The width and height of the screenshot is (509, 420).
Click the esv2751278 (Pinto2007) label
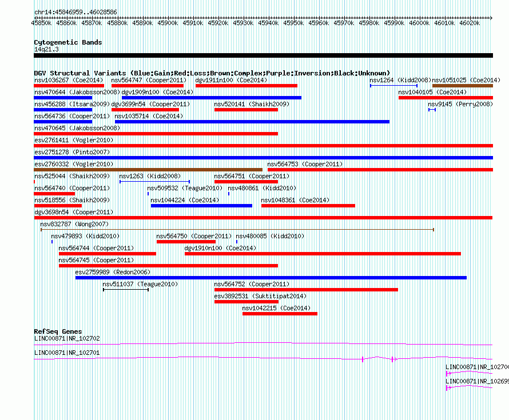pos(72,152)
